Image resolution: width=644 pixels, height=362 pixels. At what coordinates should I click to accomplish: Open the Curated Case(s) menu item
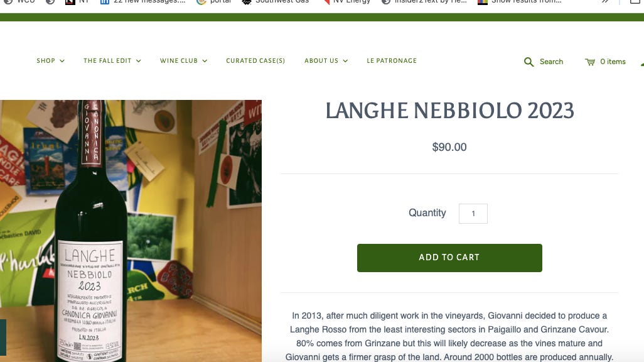pyautogui.click(x=255, y=61)
